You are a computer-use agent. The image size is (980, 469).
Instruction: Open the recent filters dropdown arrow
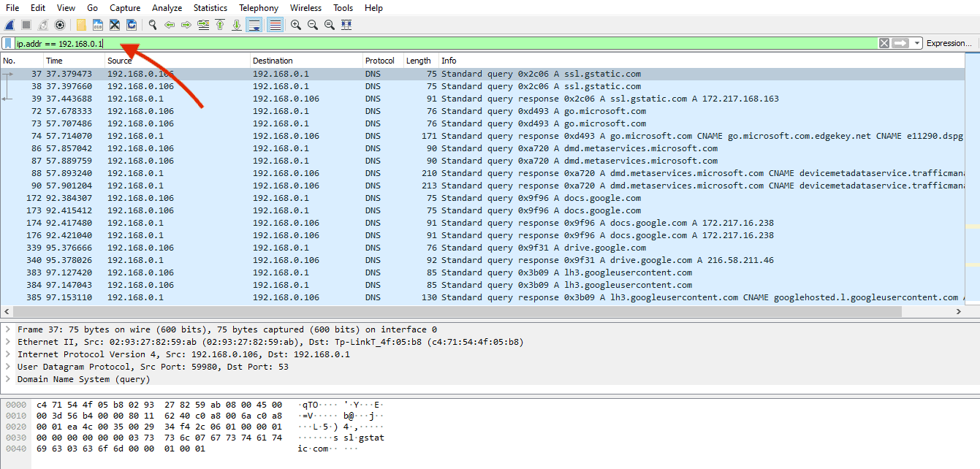pyautogui.click(x=917, y=42)
